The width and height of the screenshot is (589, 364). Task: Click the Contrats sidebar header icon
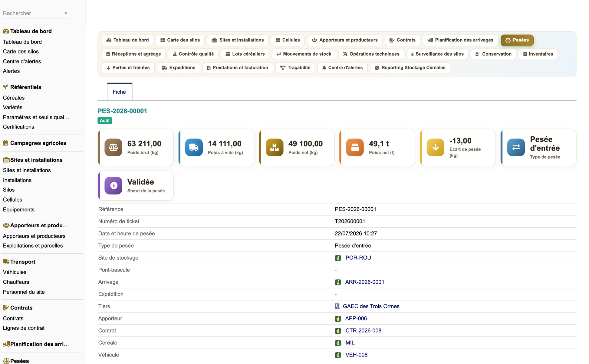pos(6,307)
